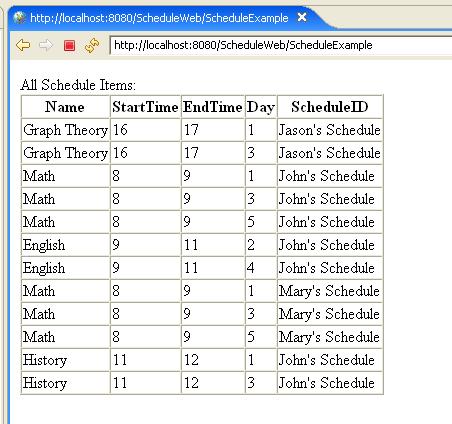Viewport: 452px width, 424px height.
Task: Click the first Jason's Schedule cell
Action: [330, 130]
